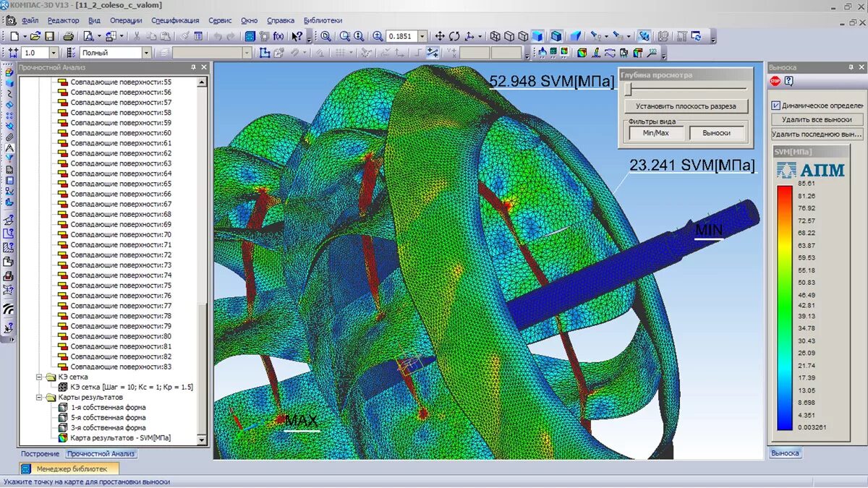Viewport: 868px width, 488px height.
Task: Select КЭ сетка [Шаг = 10; Кс = 1; Кр = 1.5]
Action: pos(132,387)
